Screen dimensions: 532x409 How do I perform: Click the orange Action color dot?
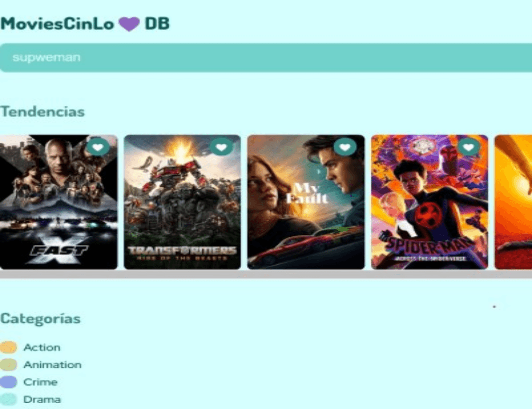click(8, 347)
